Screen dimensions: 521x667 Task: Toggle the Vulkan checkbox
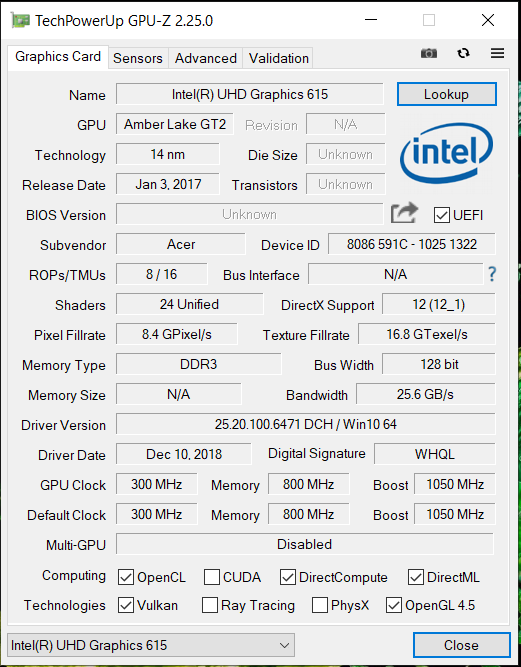tap(126, 605)
